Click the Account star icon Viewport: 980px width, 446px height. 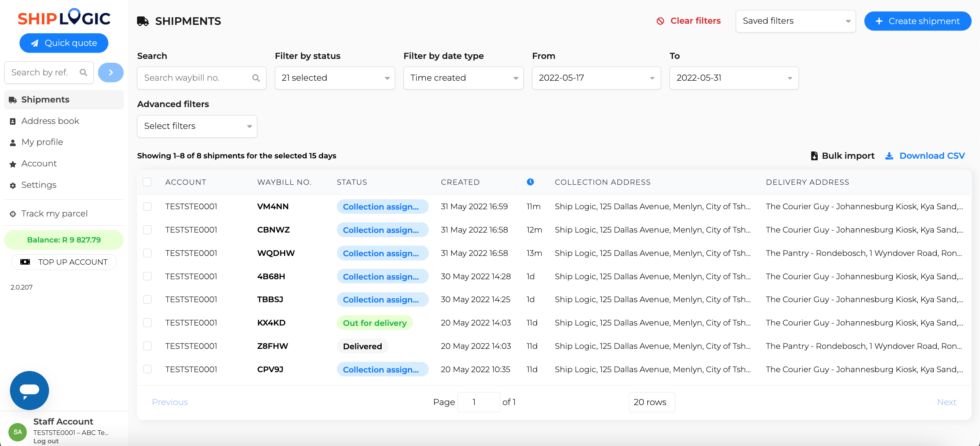[x=13, y=164]
